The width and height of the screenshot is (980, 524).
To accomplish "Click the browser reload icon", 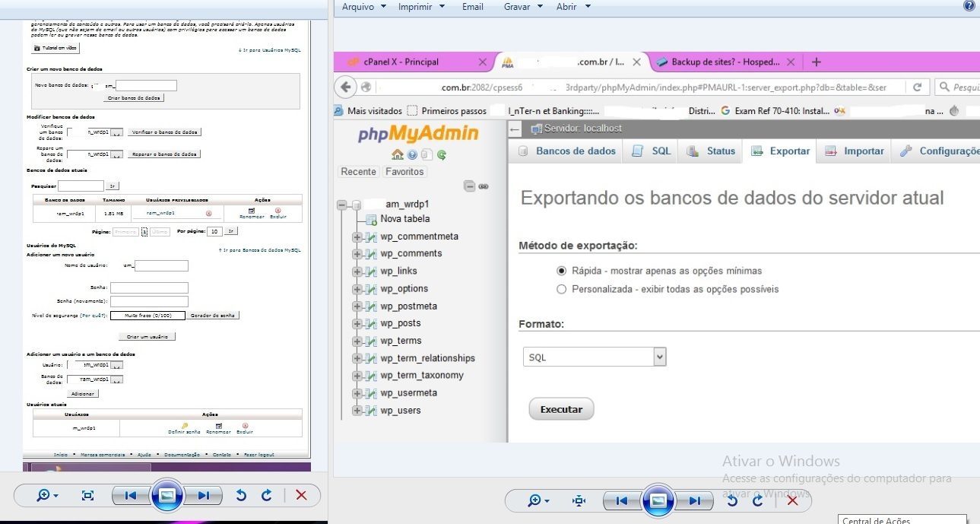I will (918, 87).
